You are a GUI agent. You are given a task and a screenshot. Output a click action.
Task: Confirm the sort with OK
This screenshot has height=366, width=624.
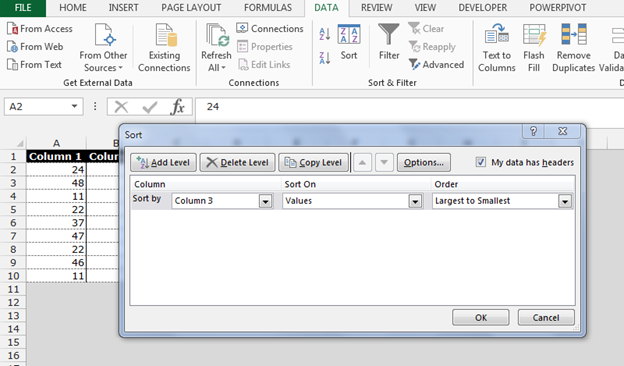point(481,317)
